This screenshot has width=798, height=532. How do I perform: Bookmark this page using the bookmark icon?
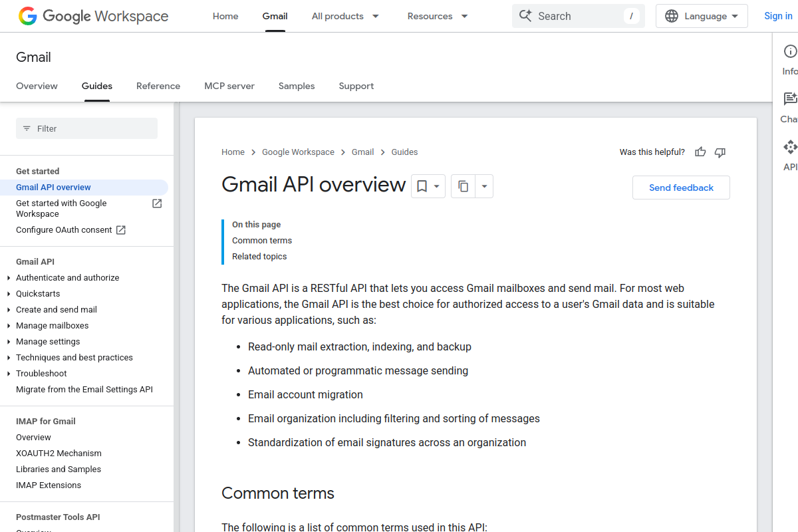422,187
